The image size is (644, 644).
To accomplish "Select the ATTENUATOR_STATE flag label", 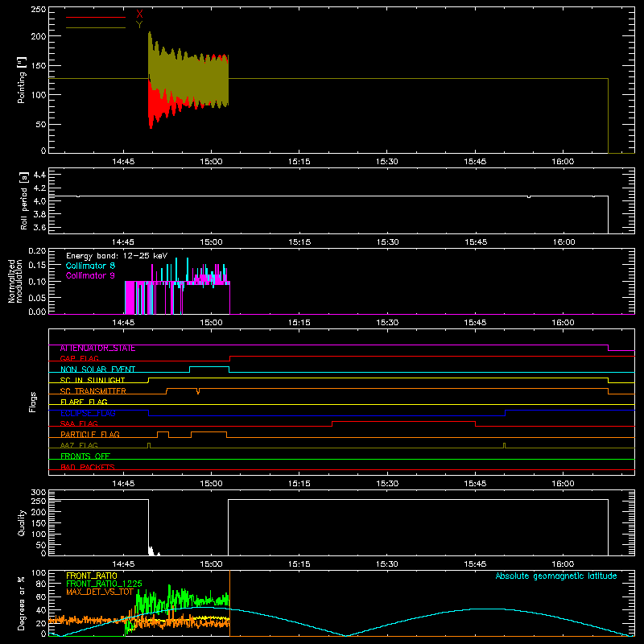I will coord(97,349).
